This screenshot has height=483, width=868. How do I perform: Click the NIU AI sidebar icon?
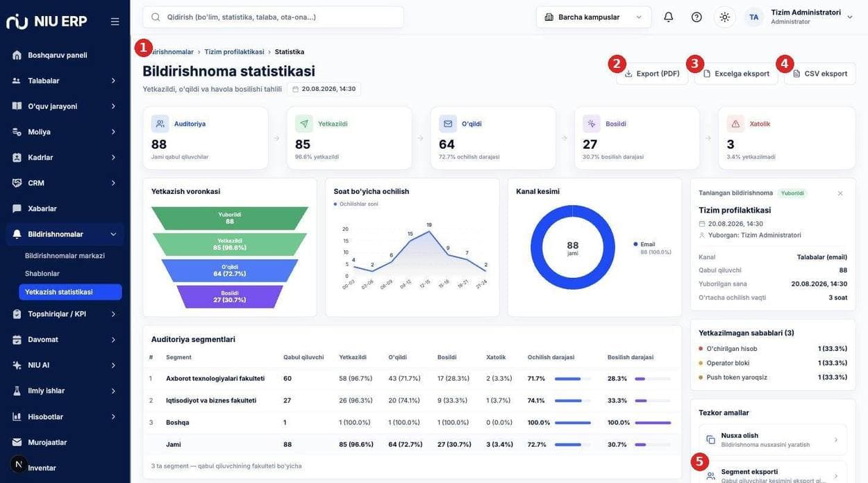click(x=17, y=365)
